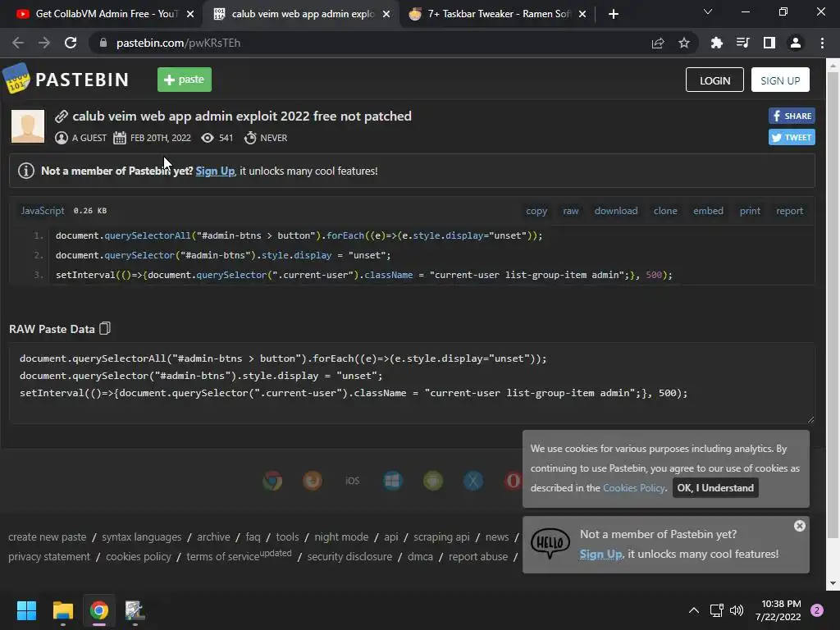Open the Chrome three-dot menu
Screen dimensions: 840x630
[x=822, y=43]
